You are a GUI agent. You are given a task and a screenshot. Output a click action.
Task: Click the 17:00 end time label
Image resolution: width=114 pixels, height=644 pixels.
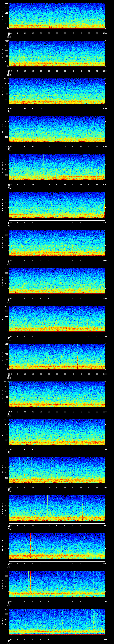105,109
